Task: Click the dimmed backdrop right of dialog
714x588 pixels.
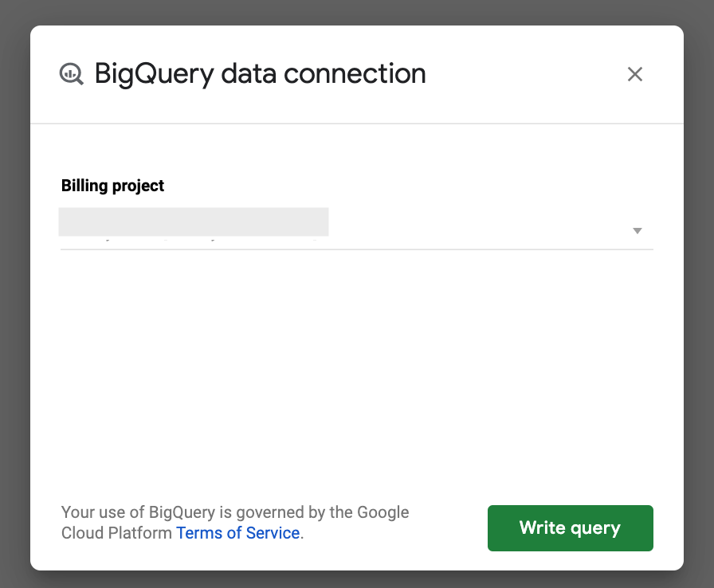Action: 699,295
